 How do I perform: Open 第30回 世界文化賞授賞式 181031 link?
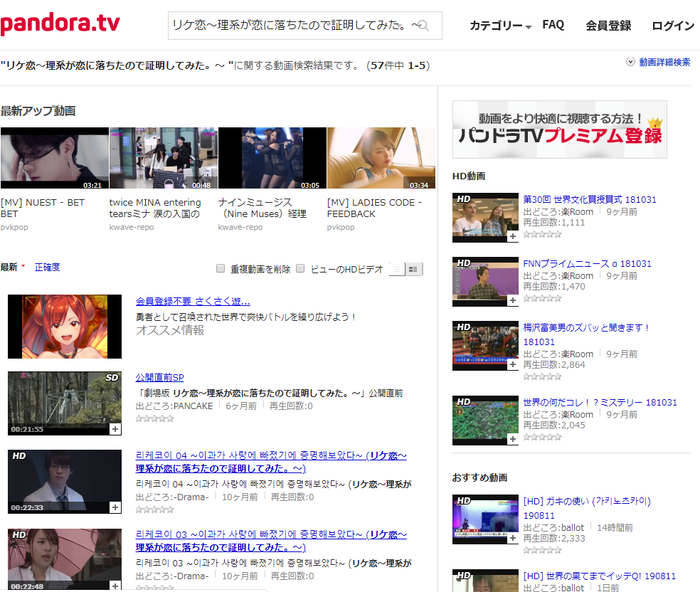(x=590, y=199)
